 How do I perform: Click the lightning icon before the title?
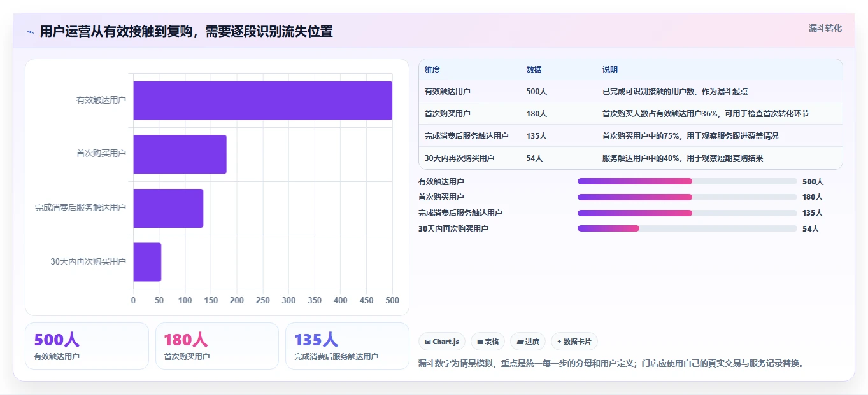coord(31,32)
